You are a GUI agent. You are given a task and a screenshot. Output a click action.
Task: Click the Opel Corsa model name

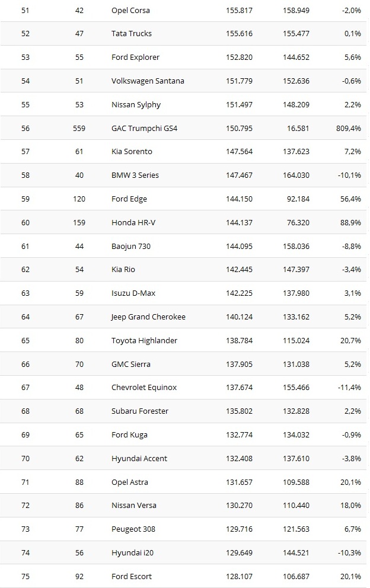pos(130,10)
